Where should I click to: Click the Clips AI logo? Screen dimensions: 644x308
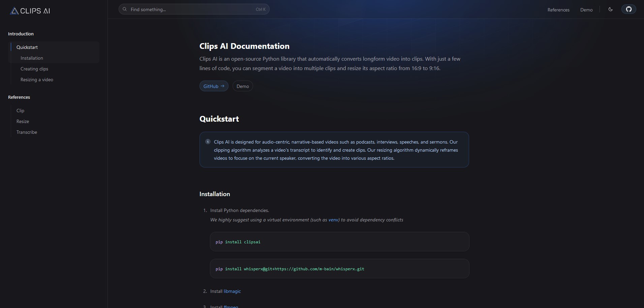pos(30,11)
